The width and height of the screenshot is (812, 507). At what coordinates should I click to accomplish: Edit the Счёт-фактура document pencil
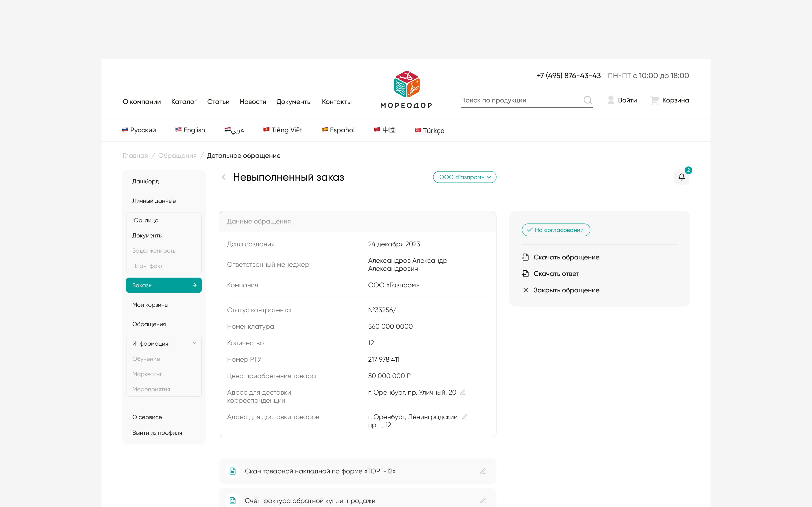[483, 501]
